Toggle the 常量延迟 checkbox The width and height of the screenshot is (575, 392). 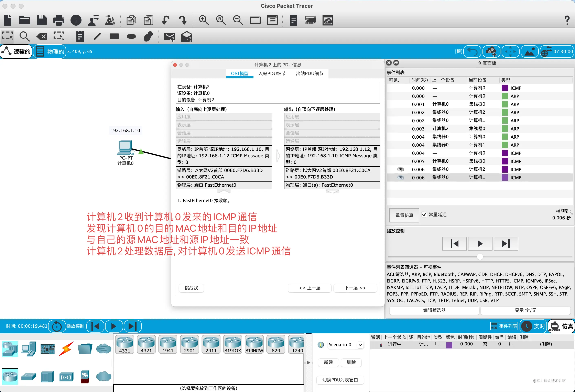click(424, 215)
